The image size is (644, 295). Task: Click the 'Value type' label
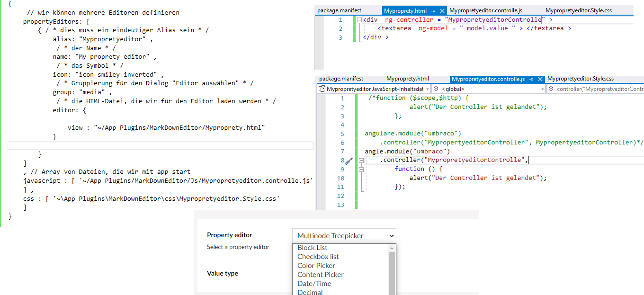[222, 273]
